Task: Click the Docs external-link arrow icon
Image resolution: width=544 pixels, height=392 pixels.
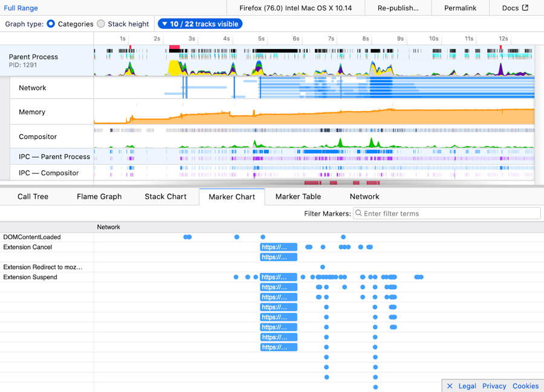Action: [525, 8]
